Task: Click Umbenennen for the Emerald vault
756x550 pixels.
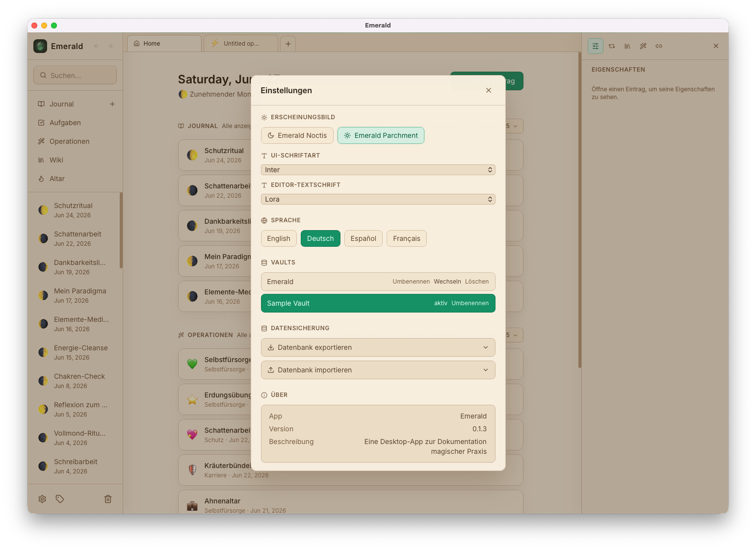Action: (x=411, y=282)
